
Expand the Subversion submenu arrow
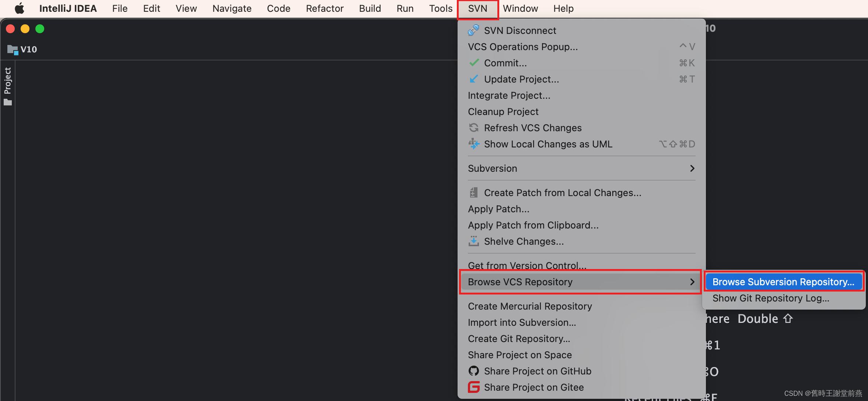(x=692, y=168)
